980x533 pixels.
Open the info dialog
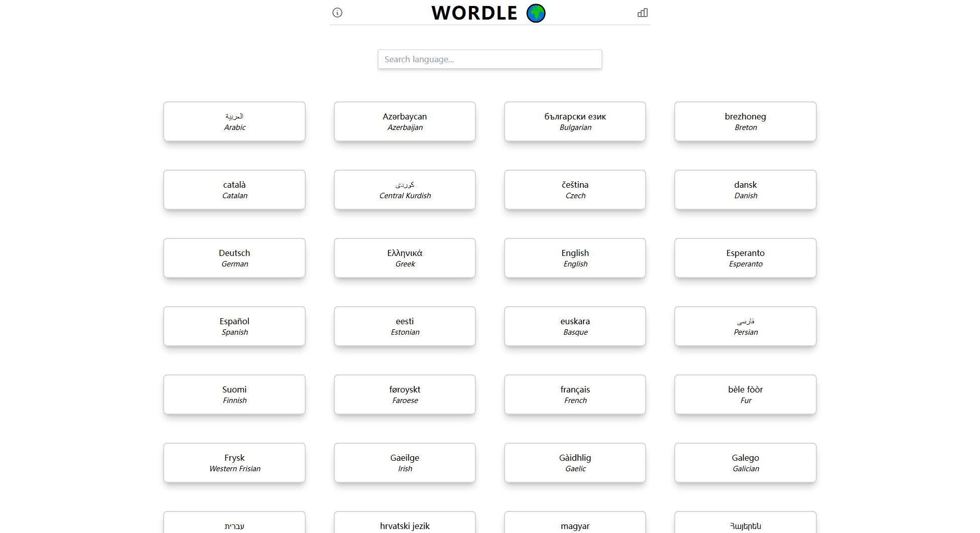(337, 13)
